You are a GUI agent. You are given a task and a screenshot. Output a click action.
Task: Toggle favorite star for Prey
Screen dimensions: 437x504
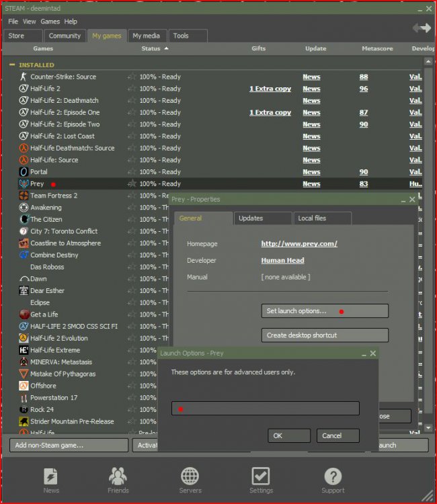[132, 184]
